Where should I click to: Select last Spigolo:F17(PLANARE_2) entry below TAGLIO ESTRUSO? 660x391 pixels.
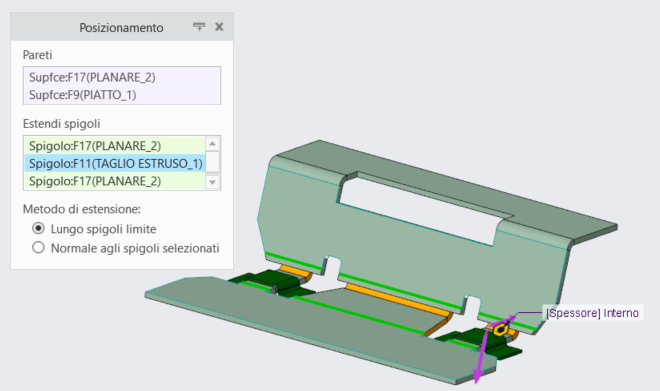click(114, 181)
